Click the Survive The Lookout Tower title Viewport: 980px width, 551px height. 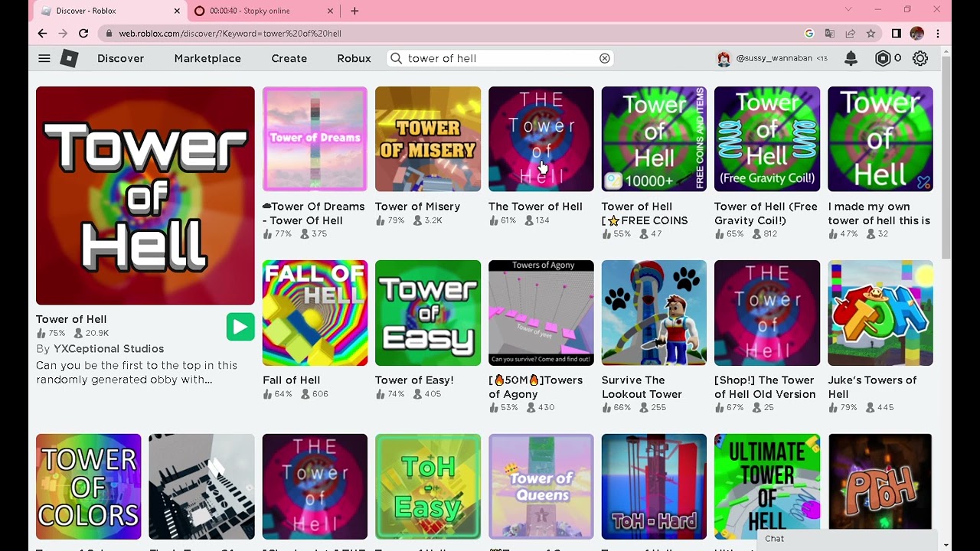[642, 387]
